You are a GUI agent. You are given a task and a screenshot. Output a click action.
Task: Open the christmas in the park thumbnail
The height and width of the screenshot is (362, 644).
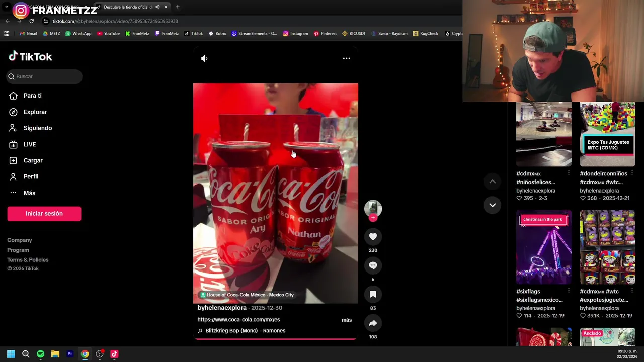tap(544, 247)
